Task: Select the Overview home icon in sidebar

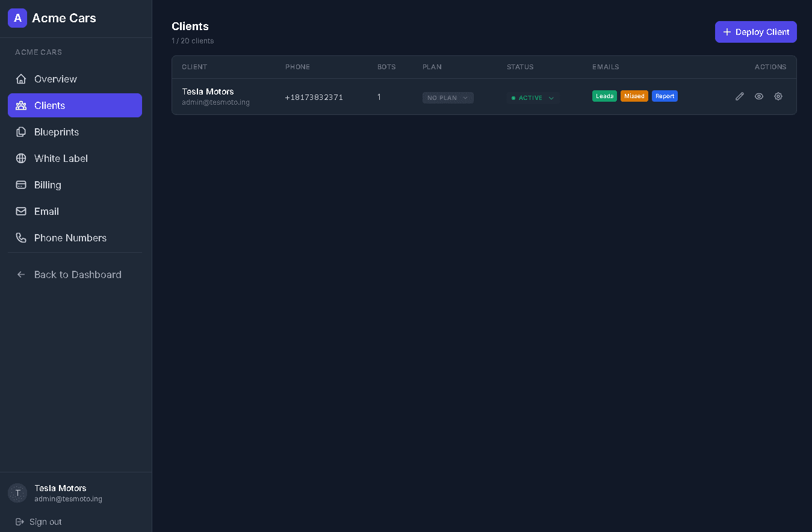Action: click(20, 79)
